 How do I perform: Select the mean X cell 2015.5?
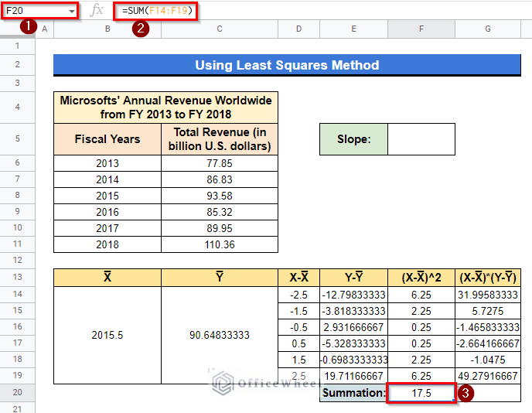coord(107,336)
